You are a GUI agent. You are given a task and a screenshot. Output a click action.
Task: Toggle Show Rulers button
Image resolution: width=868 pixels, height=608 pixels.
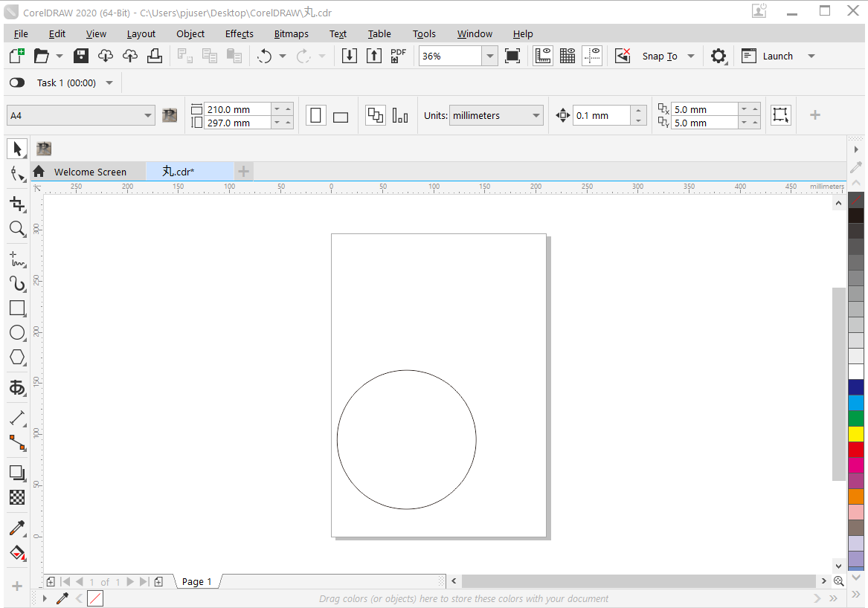[542, 56]
